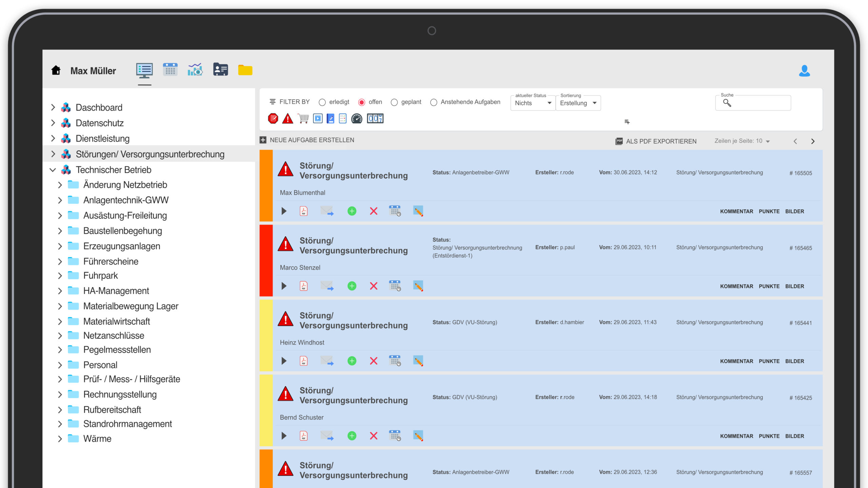Open the 'aktueller Status' dropdown
Image resolution: width=868 pixels, height=488 pixels.
click(x=533, y=103)
